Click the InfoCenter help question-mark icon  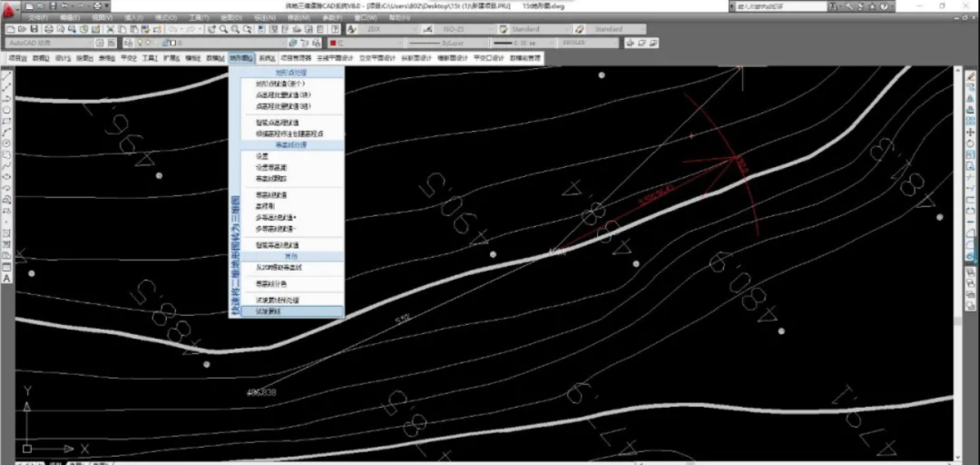coord(885,6)
